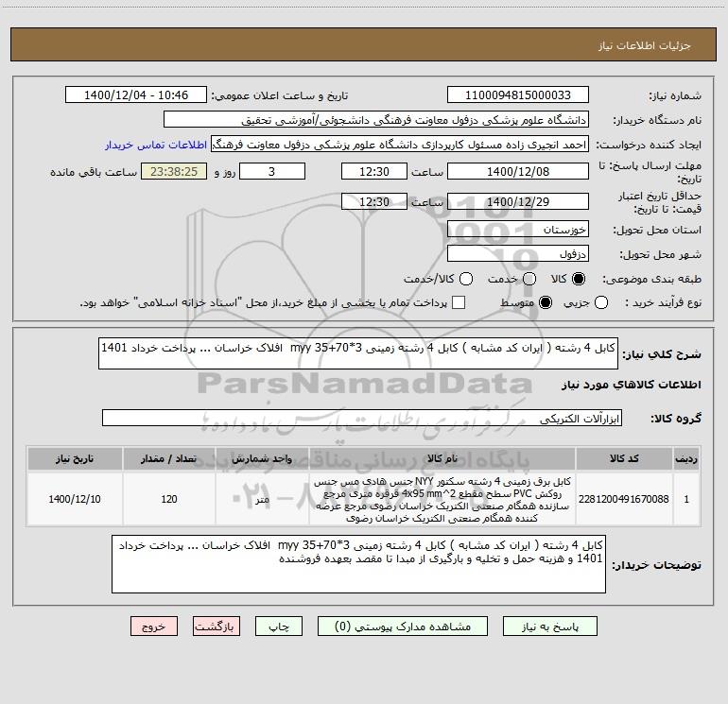Click the ساعت باقی مانده label
Viewport: 728px width, 704px height.
[x=94, y=172]
